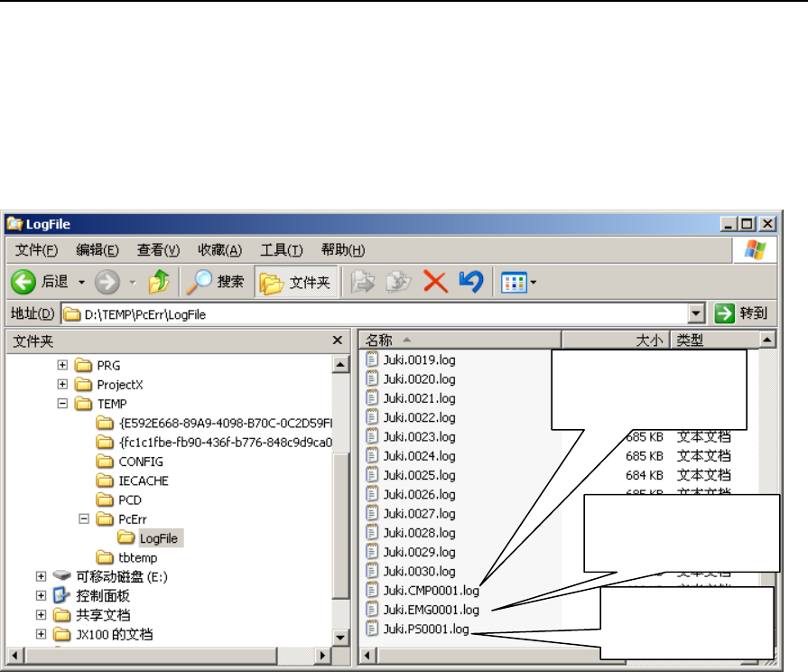The width and height of the screenshot is (808, 672).
Task: Click file list scroll left arrow
Action: tap(367, 656)
